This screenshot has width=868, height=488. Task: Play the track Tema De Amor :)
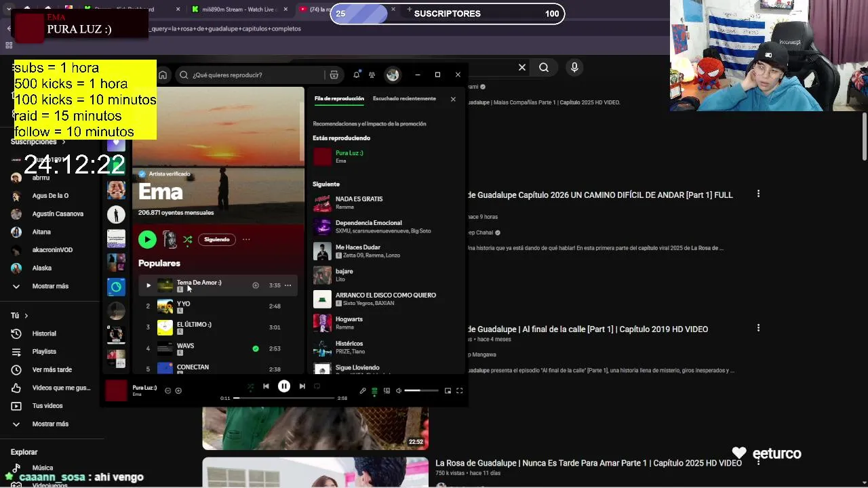click(x=149, y=285)
